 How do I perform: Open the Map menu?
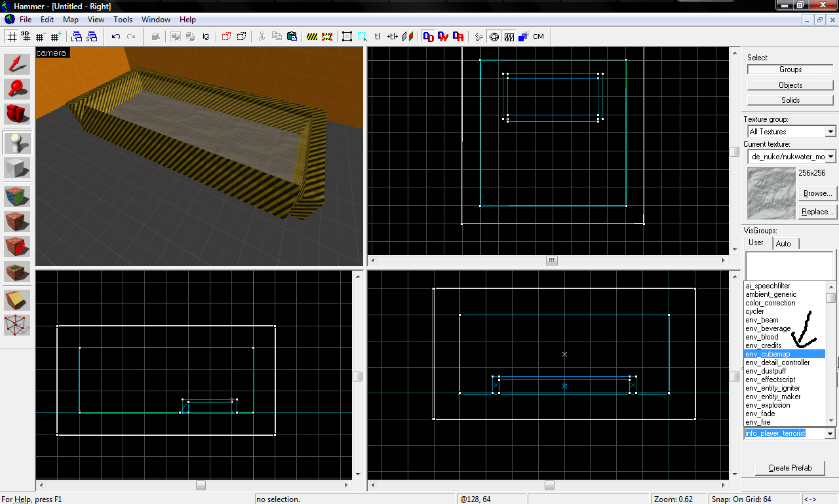(x=71, y=20)
